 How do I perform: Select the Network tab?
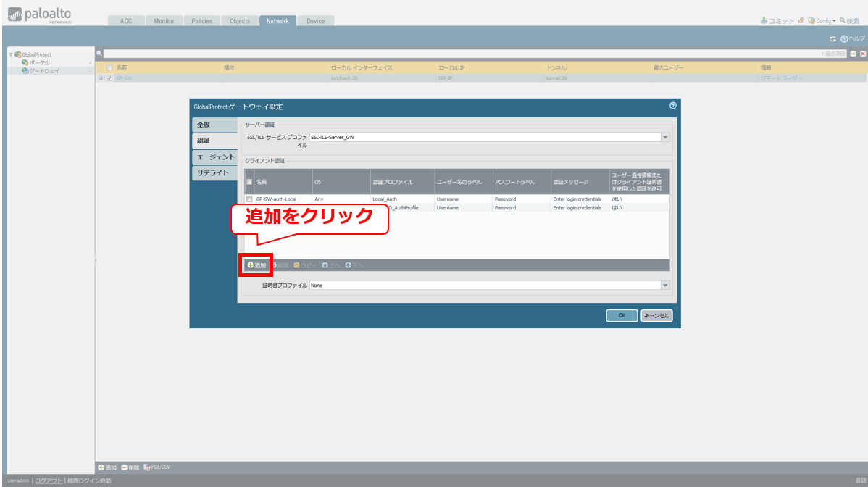(277, 21)
